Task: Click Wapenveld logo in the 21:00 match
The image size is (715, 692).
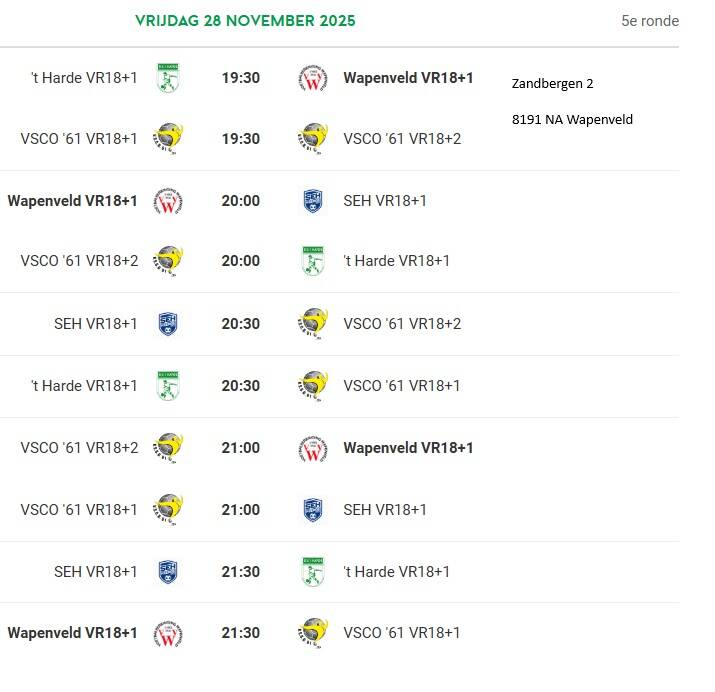Action: [x=312, y=448]
